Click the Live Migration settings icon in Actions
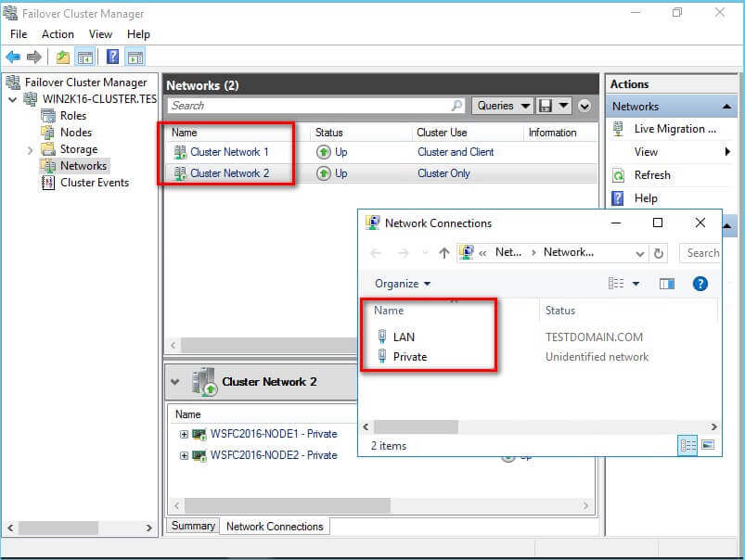 coord(618,129)
